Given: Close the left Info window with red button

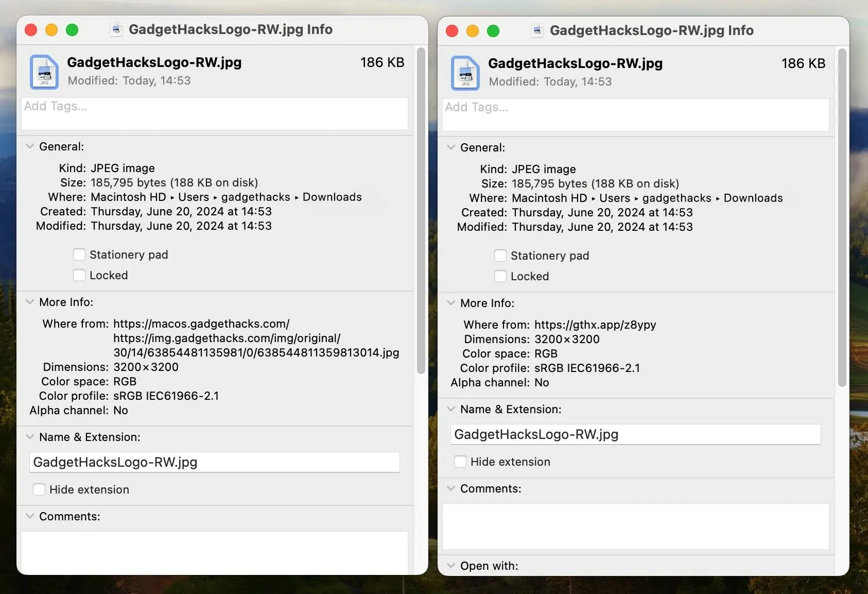Looking at the screenshot, I should coord(31,30).
